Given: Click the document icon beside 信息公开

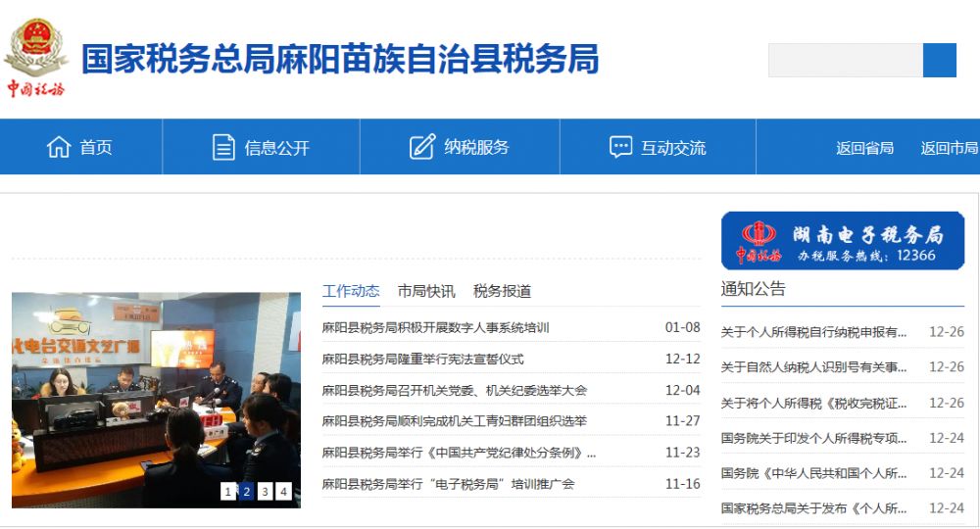Looking at the screenshot, I should click(x=223, y=147).
